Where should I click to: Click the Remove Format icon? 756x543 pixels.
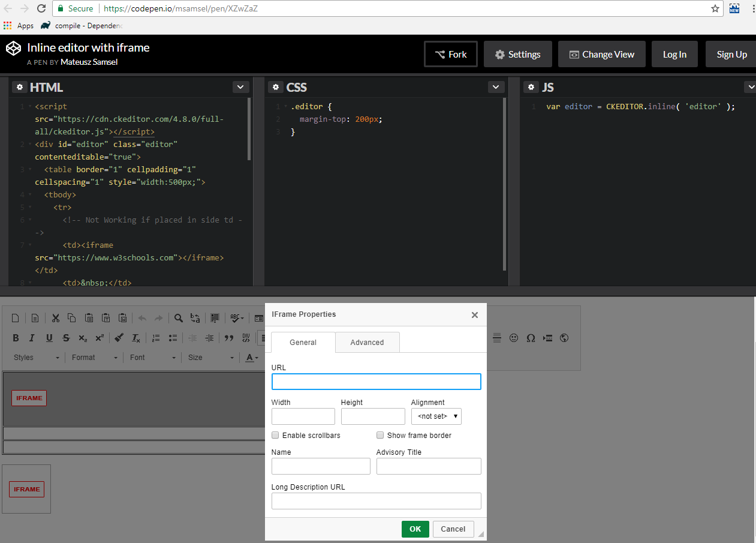pyautogui.click(x=136, y=338)
